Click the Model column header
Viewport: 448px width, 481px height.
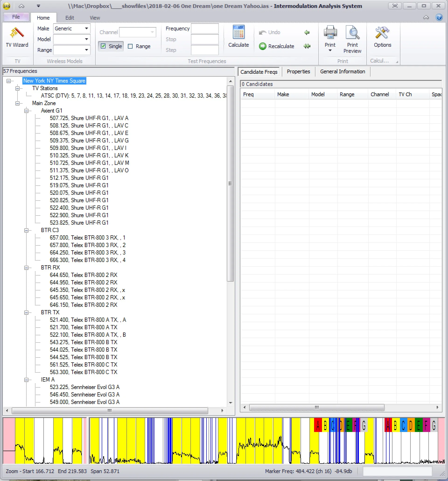(323, 94)
